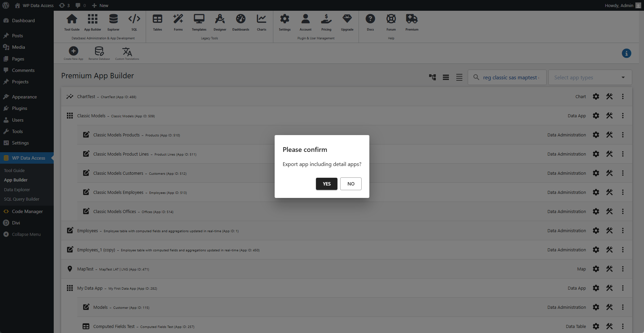This screenshot has width=644, height=333.
Task: Open settings for the MapTest app
Action: [x=596, y=269]
